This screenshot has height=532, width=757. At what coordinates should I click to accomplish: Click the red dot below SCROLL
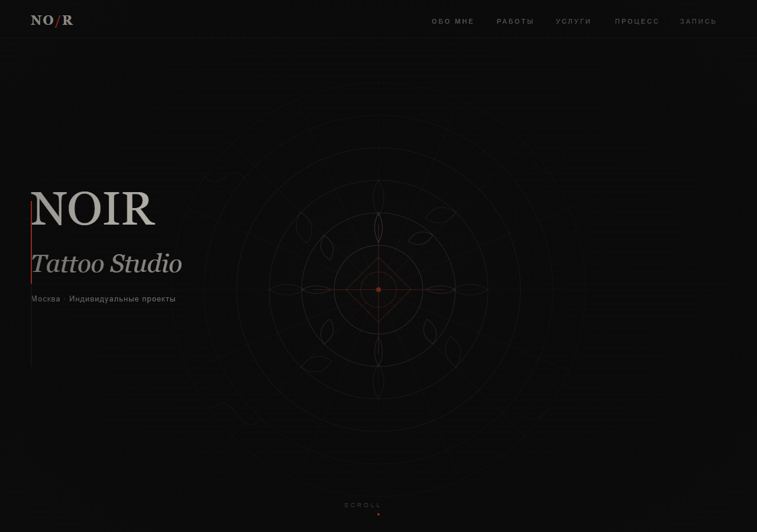[x=378, y=514]
